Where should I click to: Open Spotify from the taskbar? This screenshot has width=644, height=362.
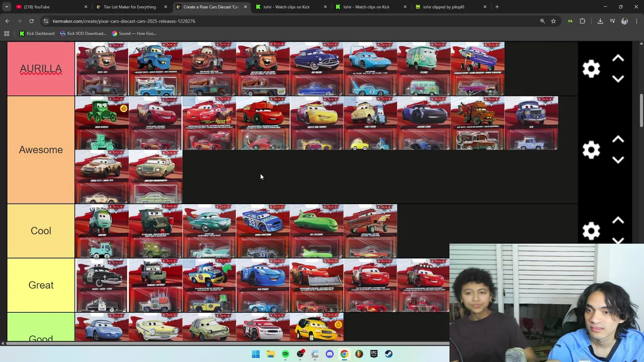[285, 354]
